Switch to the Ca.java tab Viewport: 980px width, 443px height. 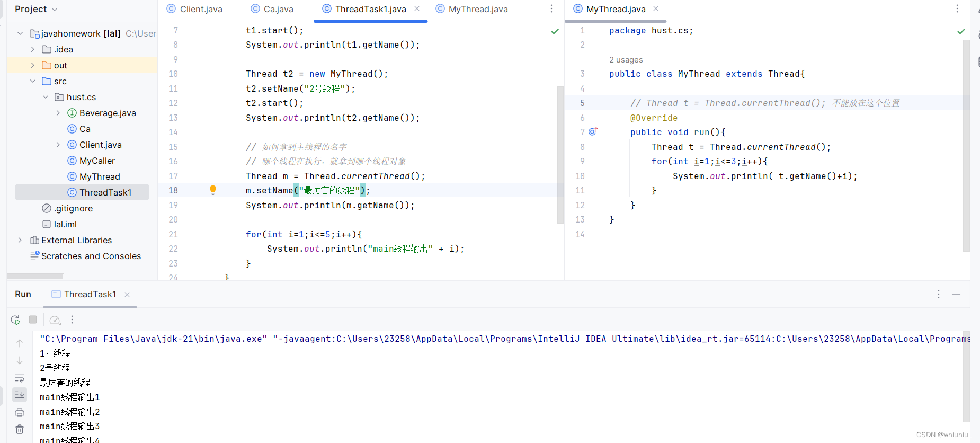[272, 9]
